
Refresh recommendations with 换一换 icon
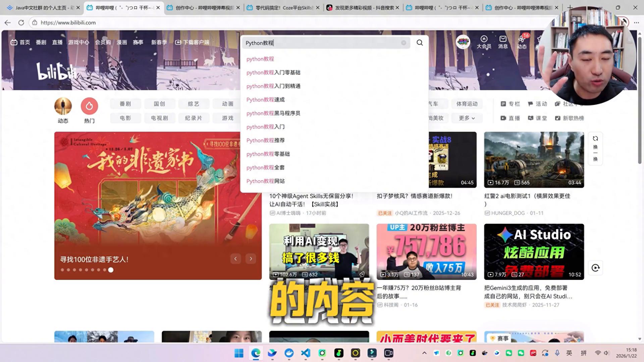pyautogui.click(x=595, y=148)
